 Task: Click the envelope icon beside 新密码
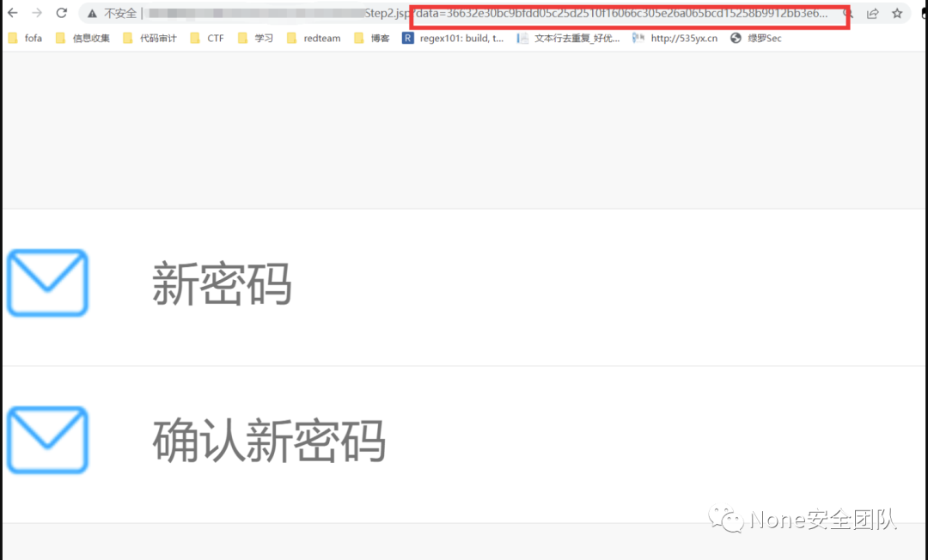pyautogui.click(x=46, y=283)
